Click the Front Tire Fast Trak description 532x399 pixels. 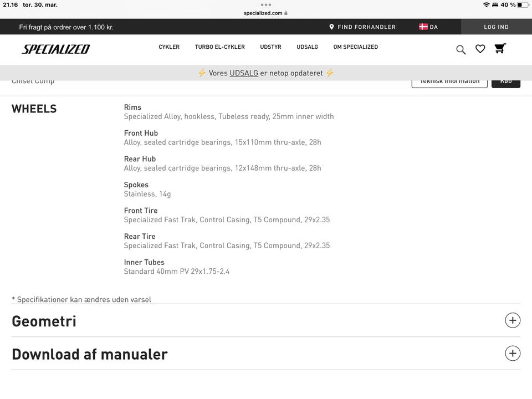227,220
